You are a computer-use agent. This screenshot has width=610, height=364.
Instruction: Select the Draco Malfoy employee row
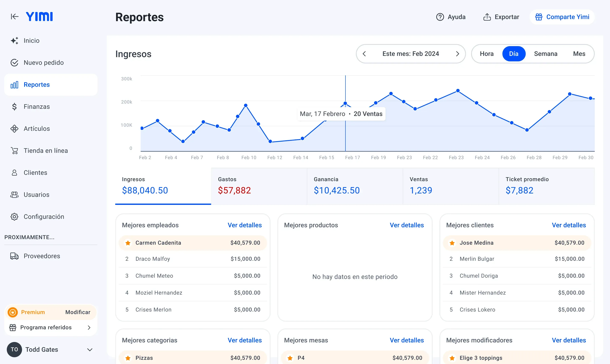(193, 259)
